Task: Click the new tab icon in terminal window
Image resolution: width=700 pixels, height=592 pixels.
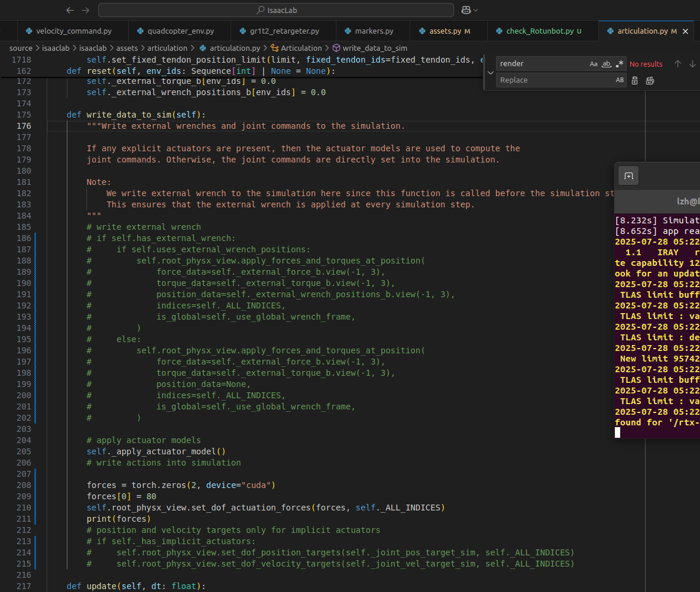Action: (628, 176)
